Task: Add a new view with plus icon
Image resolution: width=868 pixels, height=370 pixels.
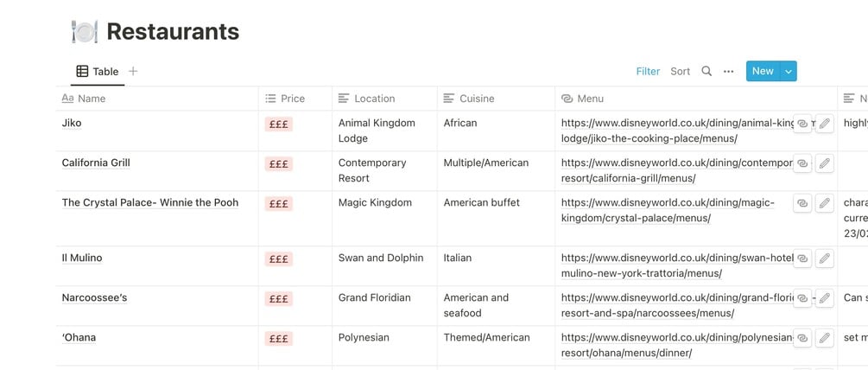Action: (x=133, y=72)
